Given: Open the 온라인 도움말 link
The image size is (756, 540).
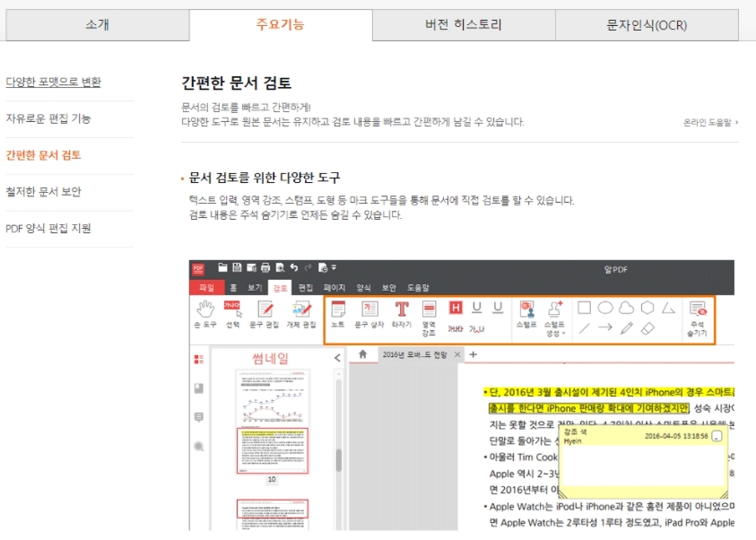Looking at the screenshot, I should point(710,123).
